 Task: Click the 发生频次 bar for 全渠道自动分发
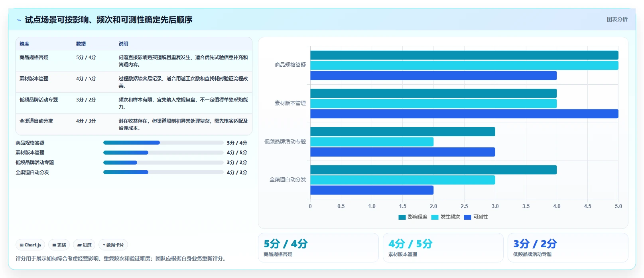(x=403, y=180)
